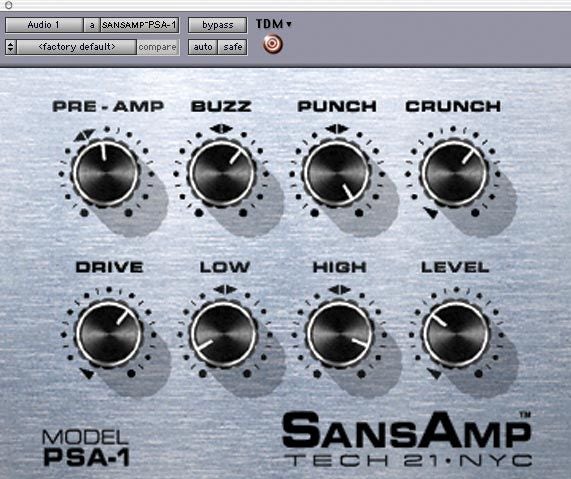Click the BUZZ knob

click(222, 174)
